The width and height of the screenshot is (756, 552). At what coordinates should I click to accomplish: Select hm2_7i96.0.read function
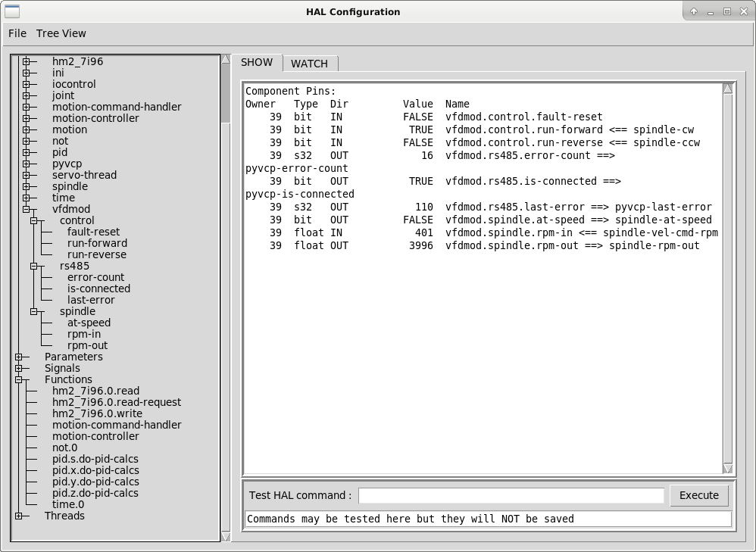[96, 391]
